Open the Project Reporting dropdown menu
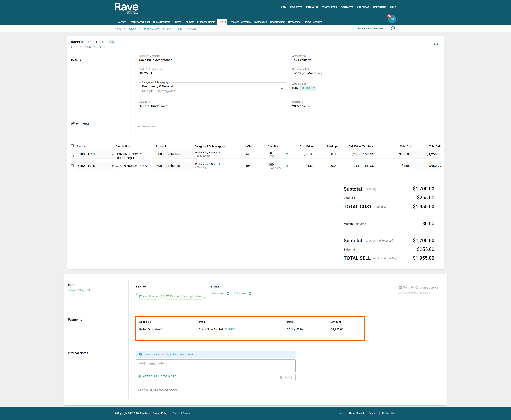Screen dimensions: 511x420 (x=314, y=22)
